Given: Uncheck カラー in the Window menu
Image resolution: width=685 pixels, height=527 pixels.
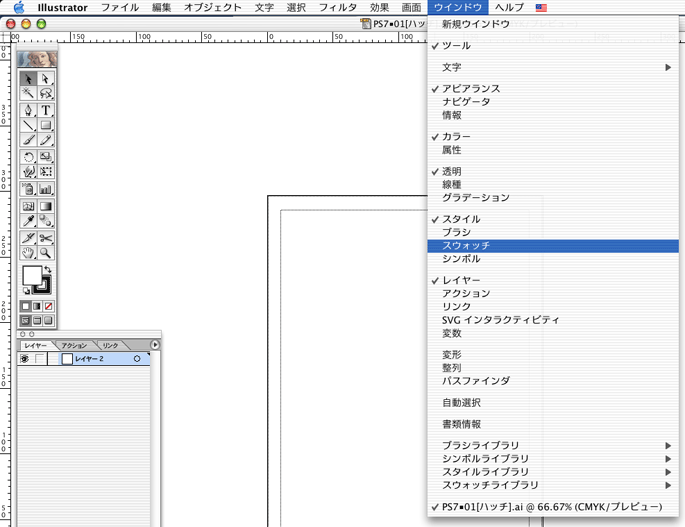Looking at the screenshot, I should (x=553, y=136).
